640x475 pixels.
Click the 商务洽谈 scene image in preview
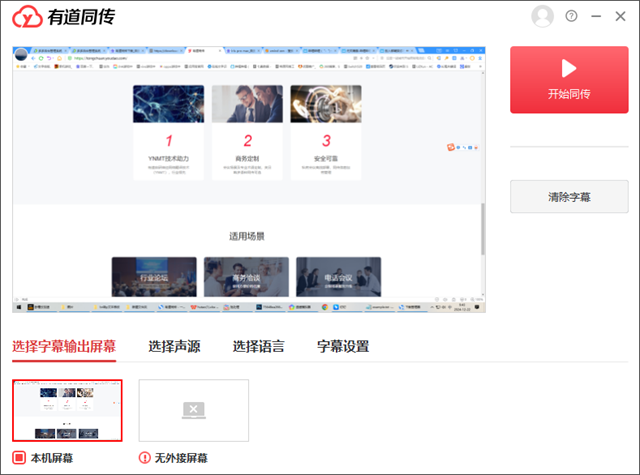point(246,277)
